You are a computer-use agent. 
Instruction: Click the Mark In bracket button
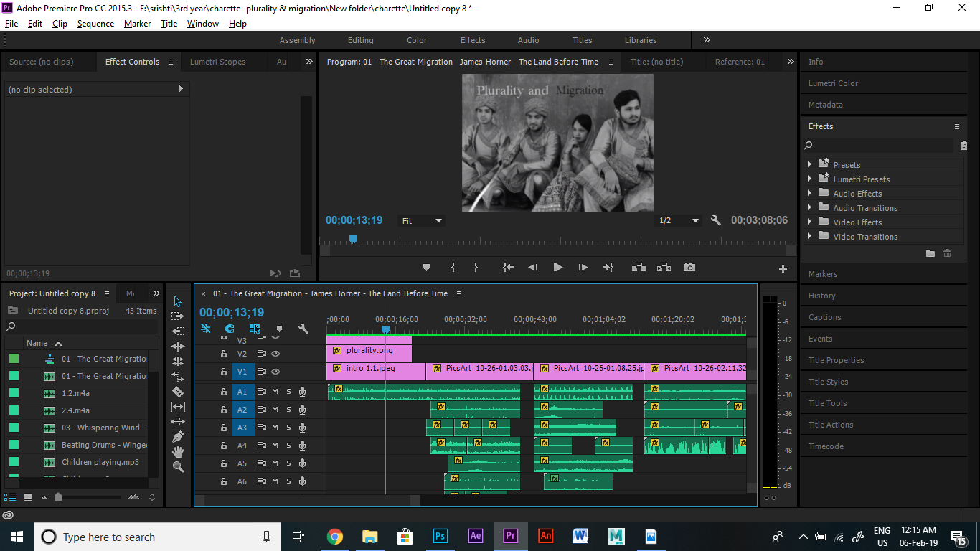point(453,268)
